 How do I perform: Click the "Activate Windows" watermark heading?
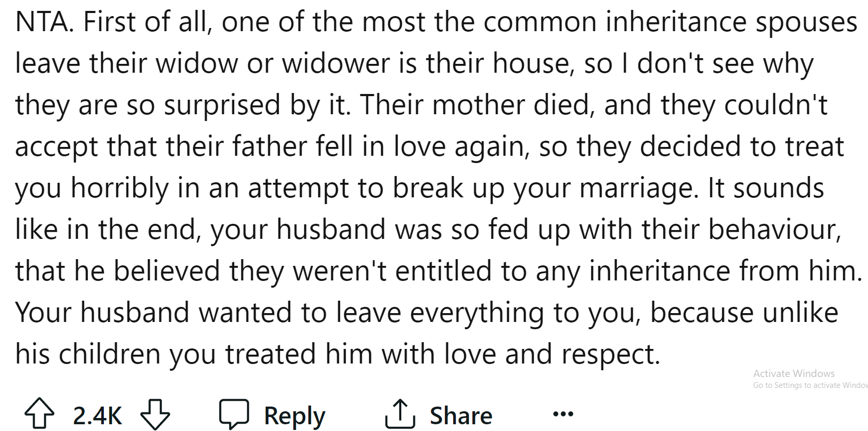(x=794, y=373)
